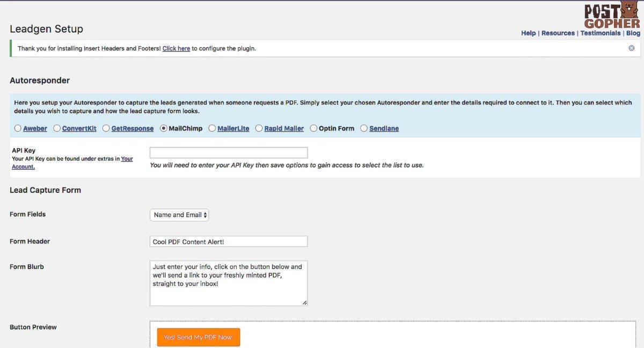This screenshot has height=348, width=644.
Task: Go to the Resources page
Action: pos(558,33)
